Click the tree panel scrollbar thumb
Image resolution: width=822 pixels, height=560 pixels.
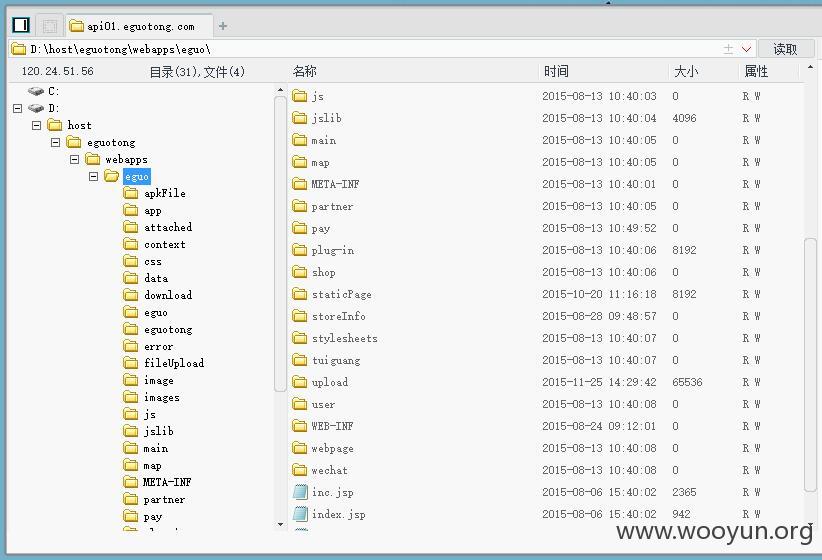point(280,244)
